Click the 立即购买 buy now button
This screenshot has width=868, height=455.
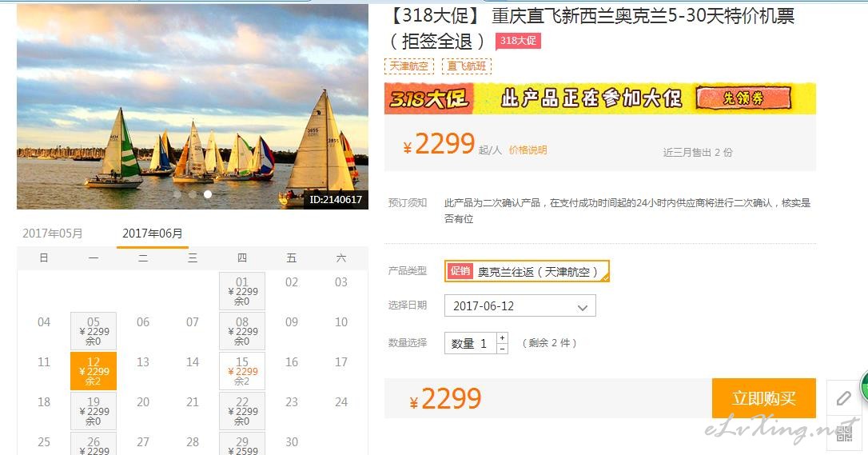pyautogui.click(x=763, y=398)
